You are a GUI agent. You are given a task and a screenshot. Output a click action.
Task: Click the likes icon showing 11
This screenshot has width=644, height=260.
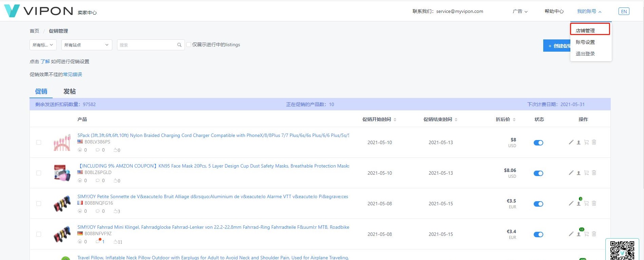tap(116, 242)
